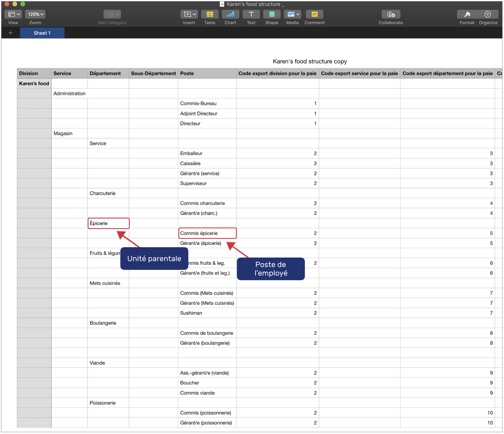
Task: Click the Shape toolbar icon
Action: 272,14
